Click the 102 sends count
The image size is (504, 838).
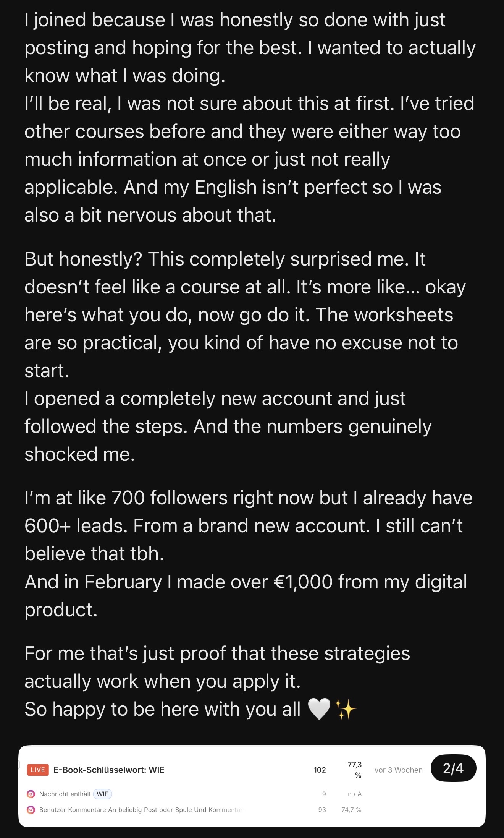click(319, 770)
